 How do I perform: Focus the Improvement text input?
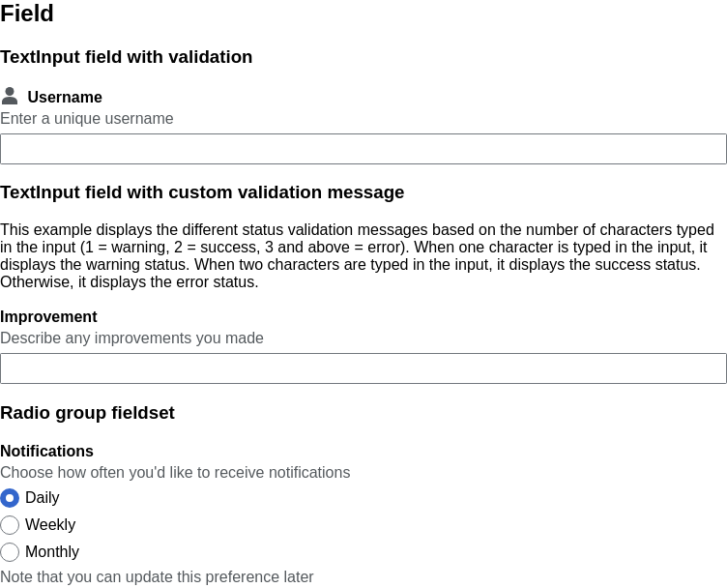[x=363, y=368]
